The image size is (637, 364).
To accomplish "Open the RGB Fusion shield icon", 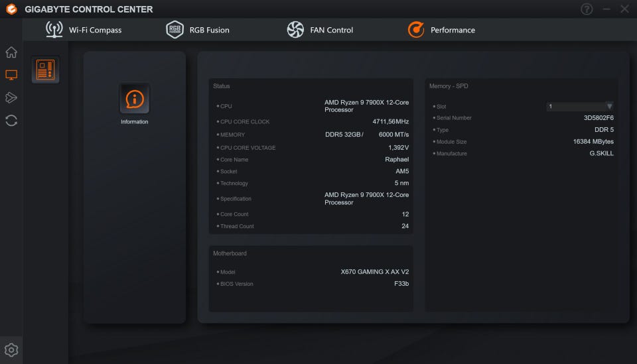I will [x=175, y=30].
